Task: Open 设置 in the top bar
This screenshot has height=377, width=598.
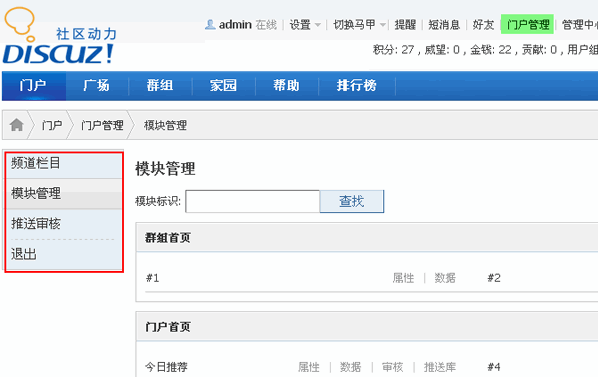Action: pos(300,24)
